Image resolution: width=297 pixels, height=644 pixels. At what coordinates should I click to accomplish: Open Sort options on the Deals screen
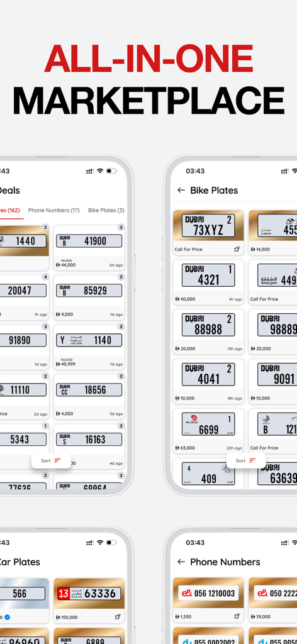(51, 461)
